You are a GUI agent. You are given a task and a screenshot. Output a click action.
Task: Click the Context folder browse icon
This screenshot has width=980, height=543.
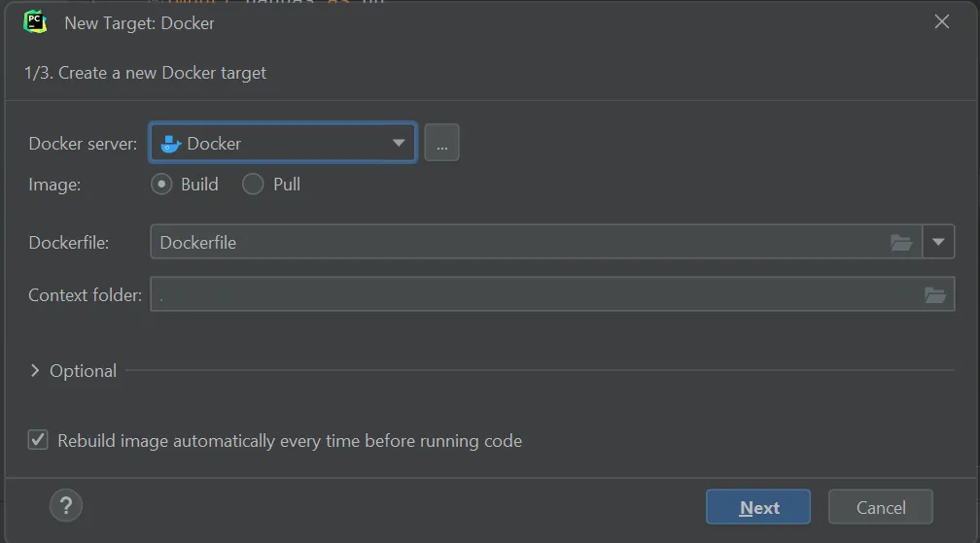934,295
